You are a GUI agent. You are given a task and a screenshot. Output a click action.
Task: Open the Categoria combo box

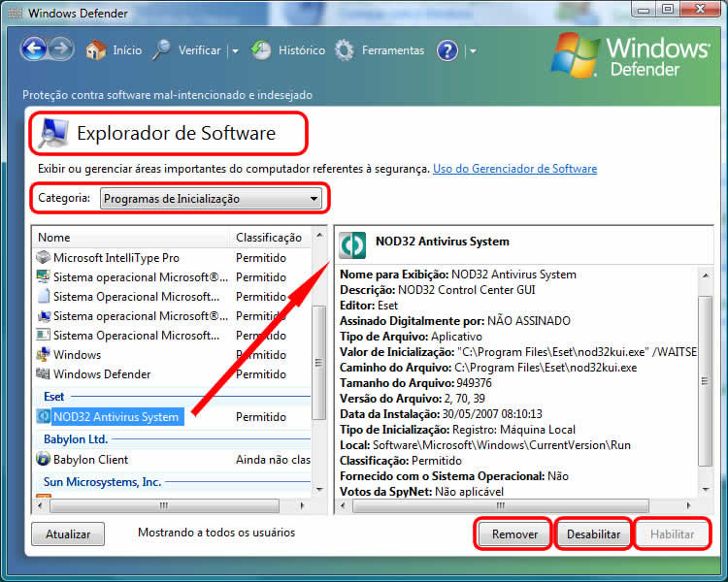tap(211, 199)
